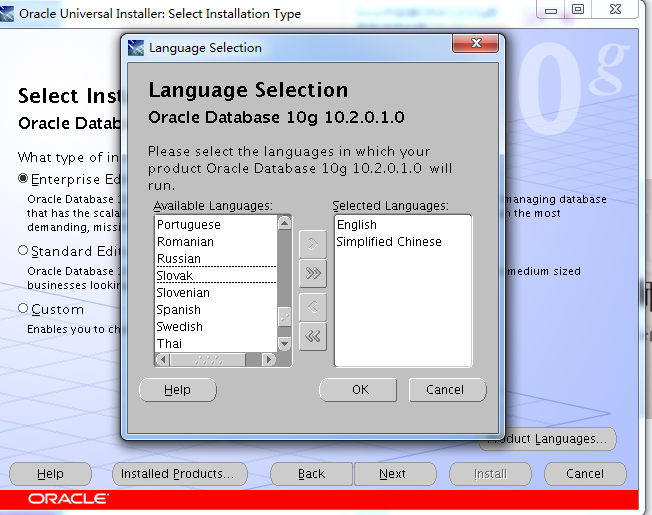This screenshot has width=652, height=515.
Task: Minimize the Oracle Universal Installer window
Action: coord(551,10)
